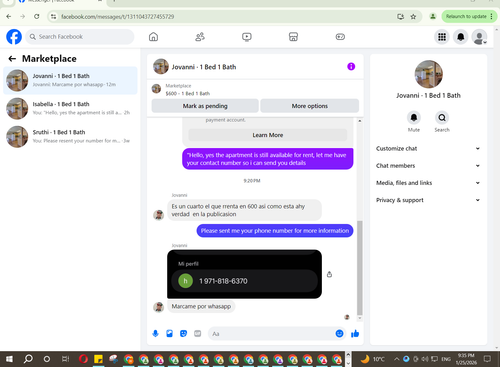Open Jovanni's large profile picture in side panel

click(429, 74)
